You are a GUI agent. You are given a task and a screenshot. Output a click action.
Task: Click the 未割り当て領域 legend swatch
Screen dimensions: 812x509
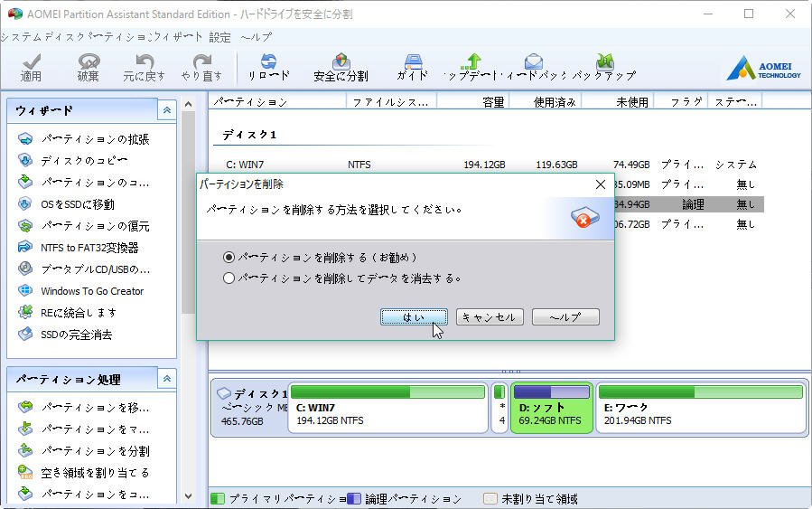(490, 499)
